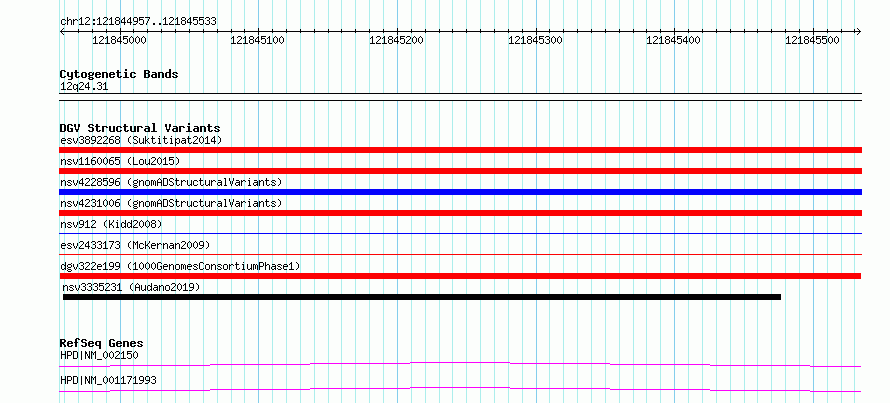
Task: Click the nsv3335231 (Audano2019) label
Action: pyautogui.click(x=132, y=287)
